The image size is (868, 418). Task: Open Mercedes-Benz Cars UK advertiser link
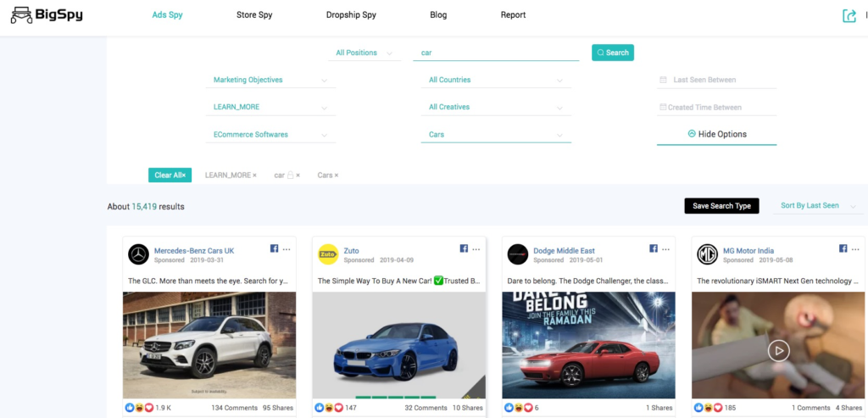194,251
